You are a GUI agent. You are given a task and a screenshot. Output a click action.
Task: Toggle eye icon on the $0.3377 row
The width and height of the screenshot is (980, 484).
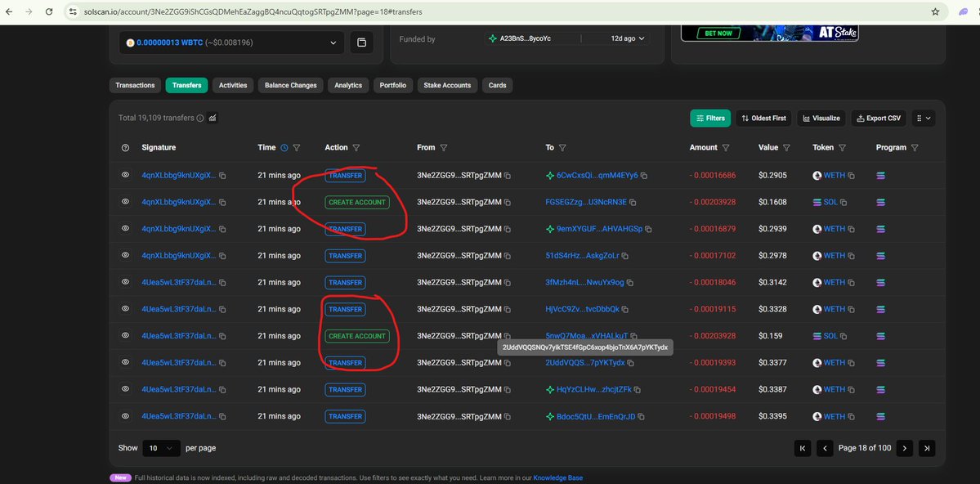pyautogui.click(x=125, y=362)
